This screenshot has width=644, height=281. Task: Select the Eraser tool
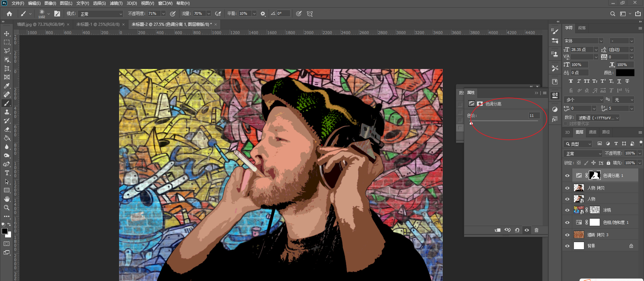pos(7,129)
